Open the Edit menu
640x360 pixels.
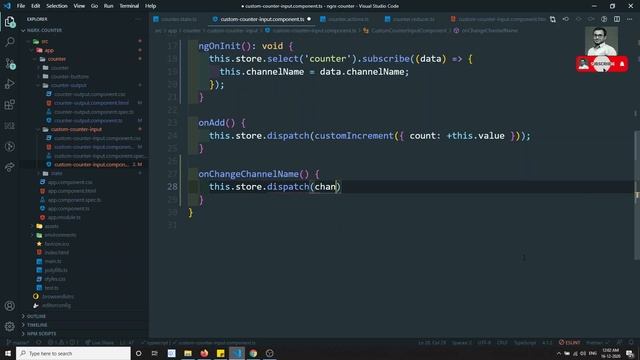tap(36, 6)
